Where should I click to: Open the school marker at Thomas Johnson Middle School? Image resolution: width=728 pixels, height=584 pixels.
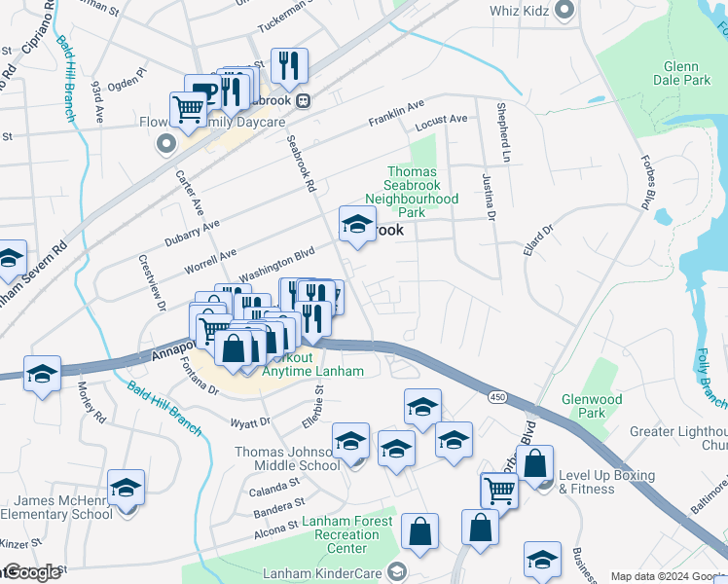point(351,442)
